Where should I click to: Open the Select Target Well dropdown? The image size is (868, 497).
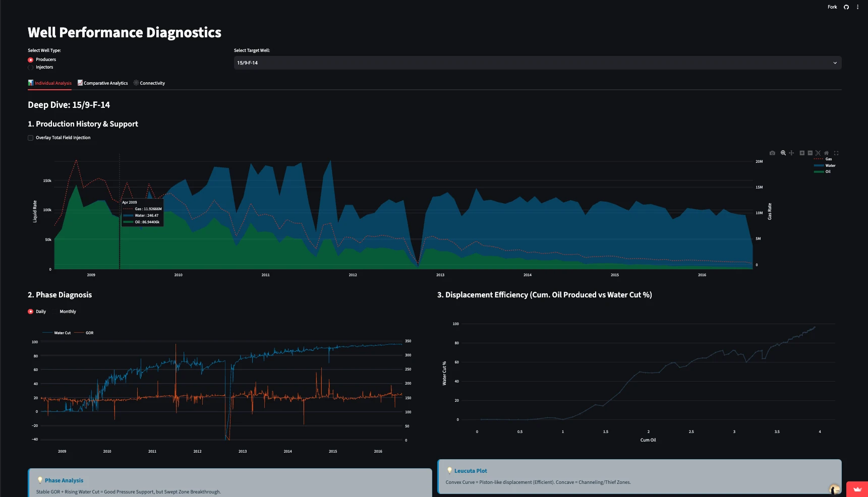[x=538, y=63]
